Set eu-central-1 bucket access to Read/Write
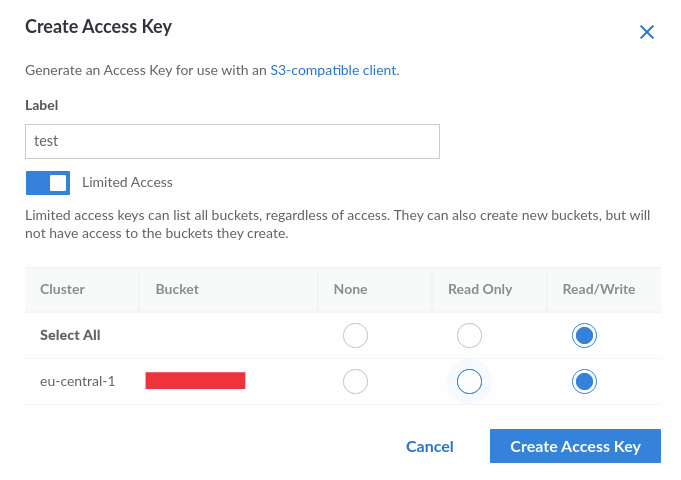 (x=585, y=381)
